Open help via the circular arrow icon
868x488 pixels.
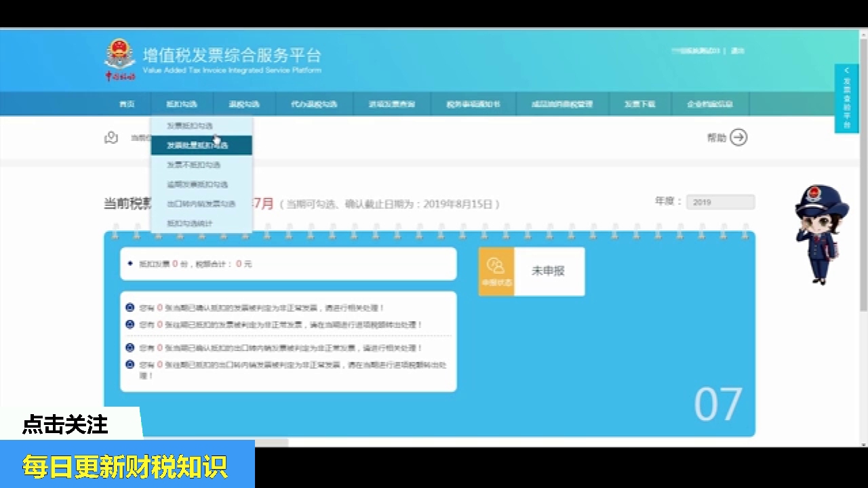coord(738,138)
